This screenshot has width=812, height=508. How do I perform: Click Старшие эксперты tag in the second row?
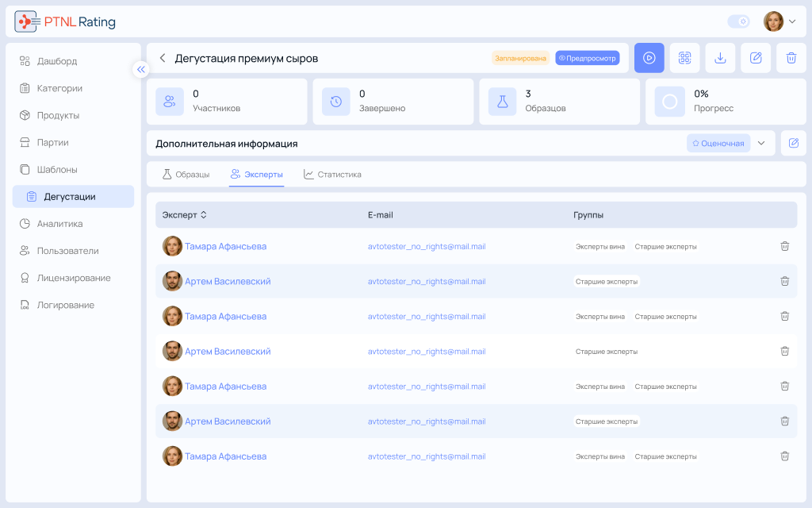point(607,282)
